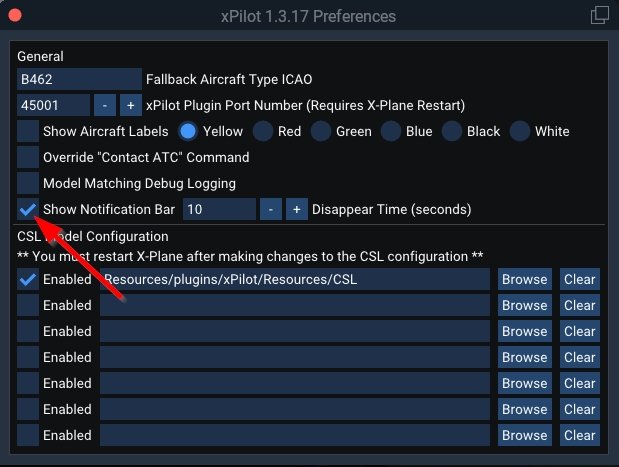Screen dimensions: 619x467
Task: Click the pop-out window icon in title bar
Action: click(x=600, y=16)
